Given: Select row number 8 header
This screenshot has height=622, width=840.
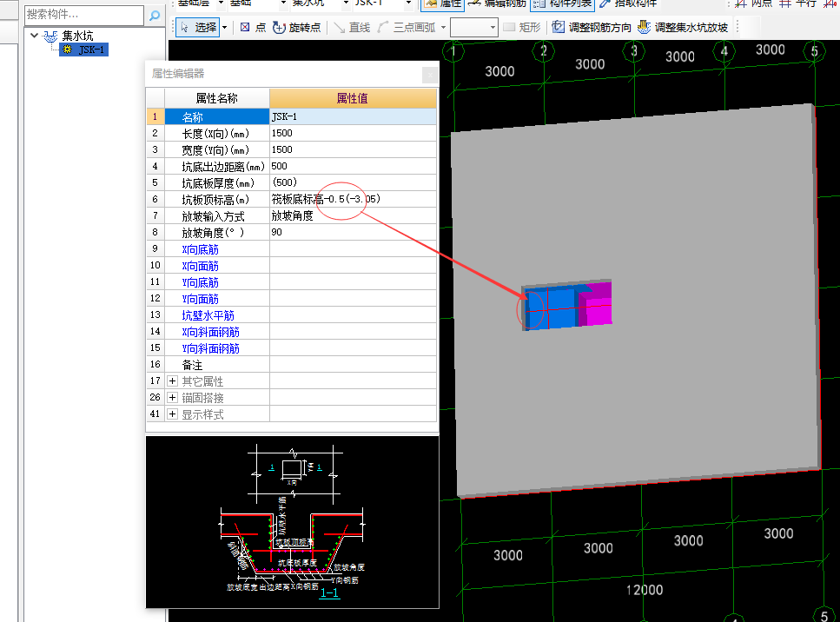Looking at the screenshot, I should 155,233.
